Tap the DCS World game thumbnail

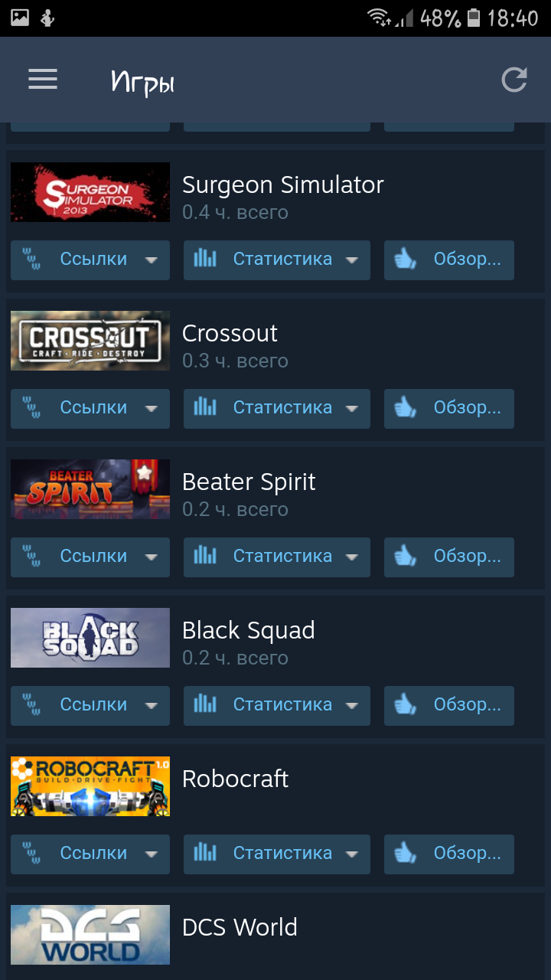pyautogui.click(x=90, y=935)
